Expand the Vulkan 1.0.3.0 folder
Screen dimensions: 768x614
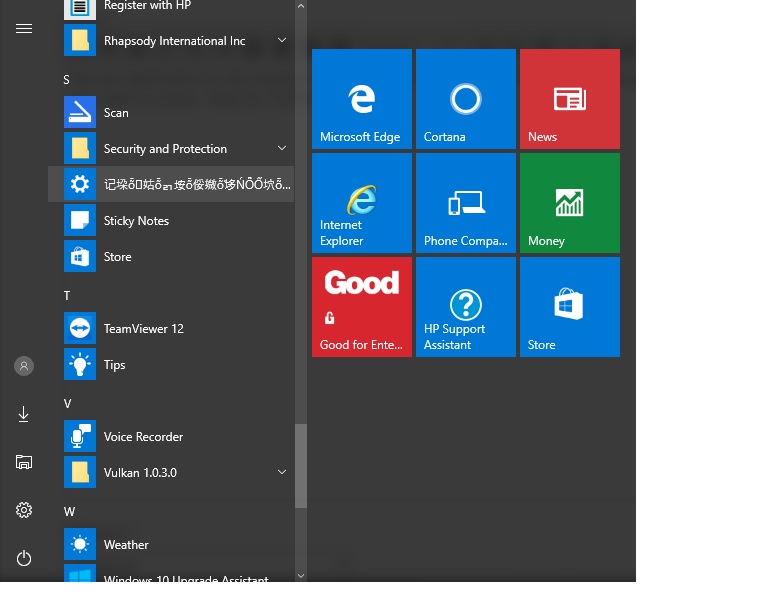point(171,472)
